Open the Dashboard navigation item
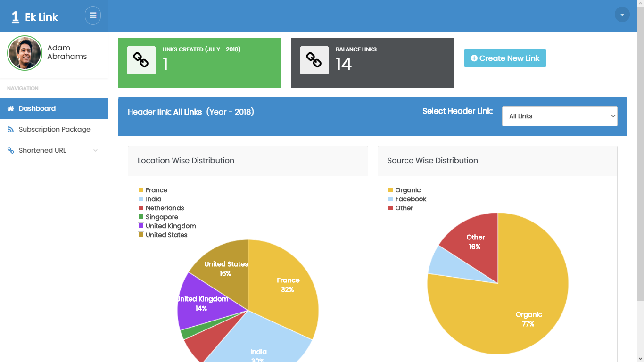 [54, 108]
